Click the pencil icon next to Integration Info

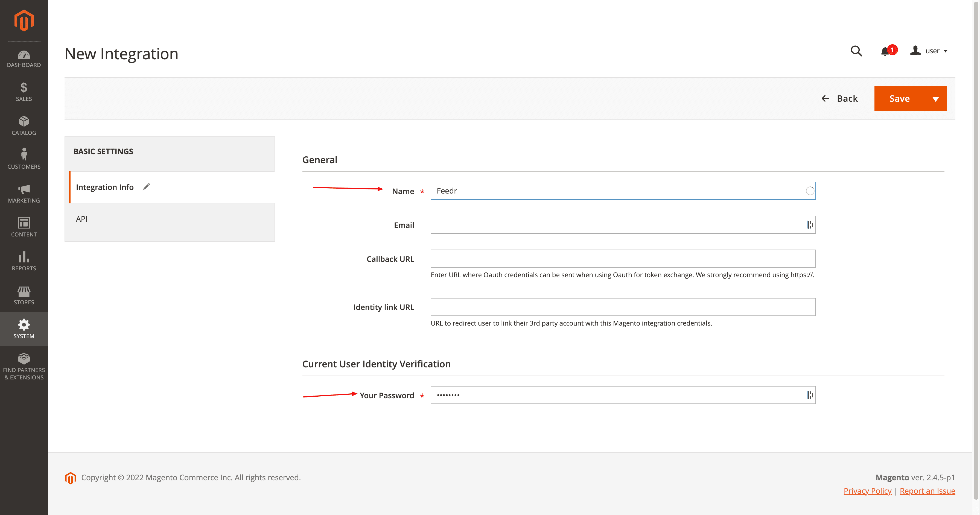146,187
